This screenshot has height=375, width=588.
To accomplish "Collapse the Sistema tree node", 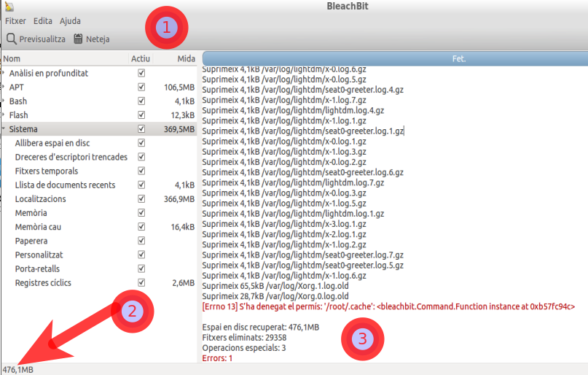I will tap(4, 128).
